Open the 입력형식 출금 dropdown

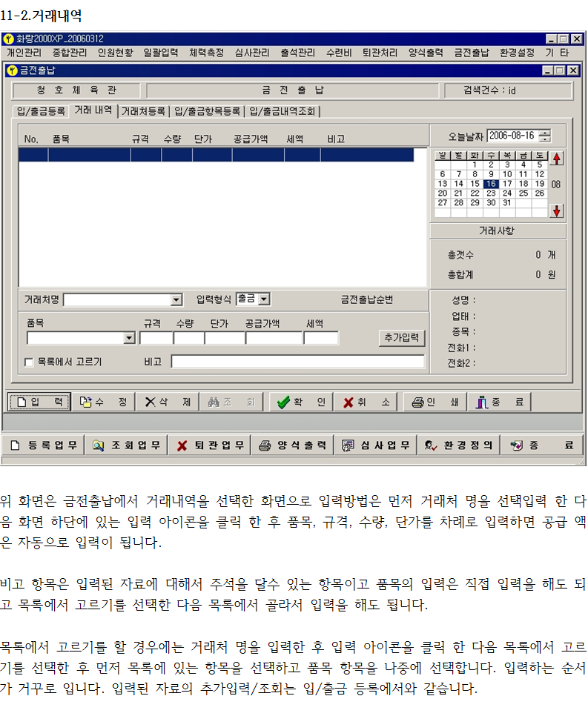[265, 299]
